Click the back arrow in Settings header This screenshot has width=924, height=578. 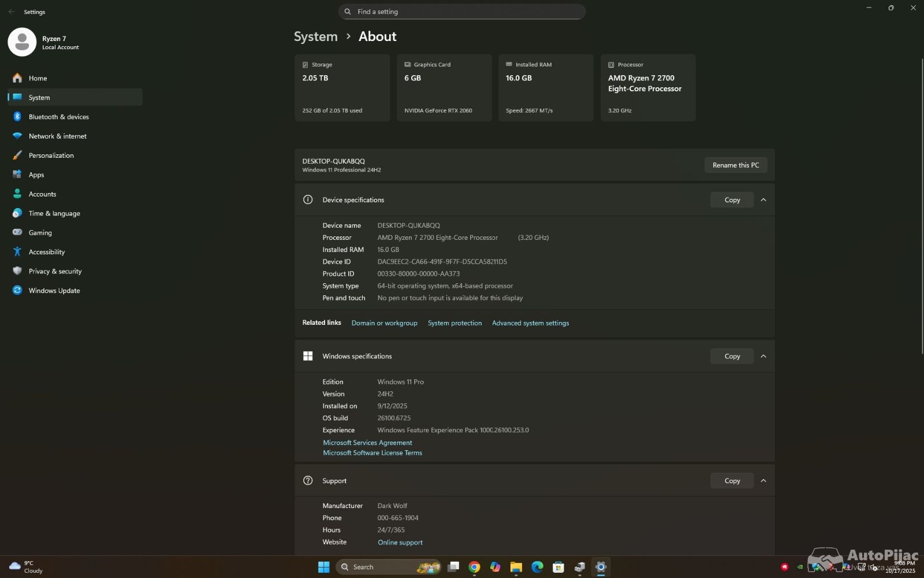12,12
